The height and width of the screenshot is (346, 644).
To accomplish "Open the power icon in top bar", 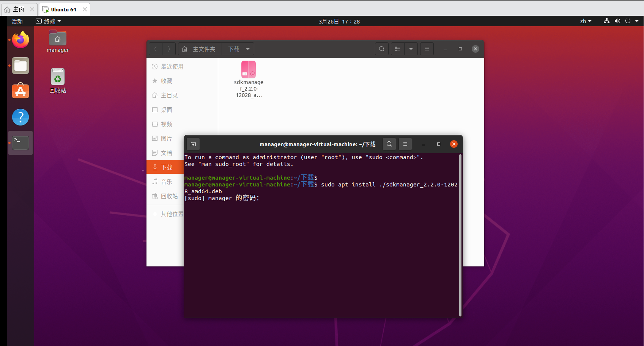I will click(x=628, y=21).
